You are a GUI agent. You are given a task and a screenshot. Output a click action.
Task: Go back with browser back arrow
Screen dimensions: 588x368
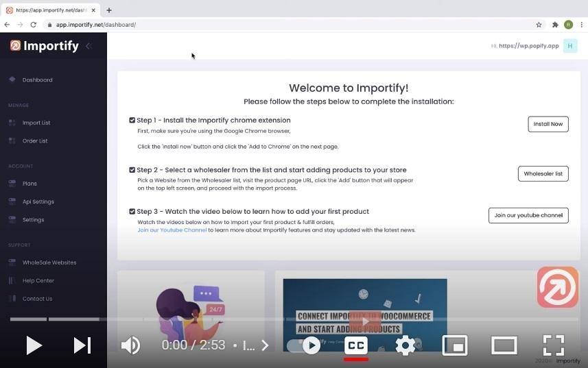7,25
